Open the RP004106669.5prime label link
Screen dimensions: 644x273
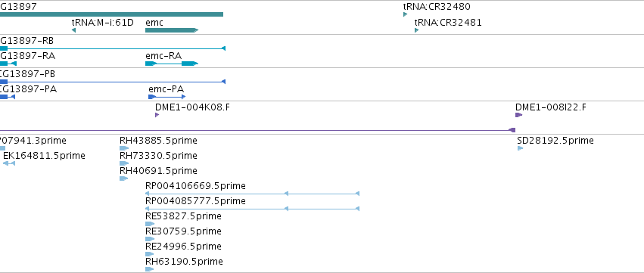pos(195,186)
